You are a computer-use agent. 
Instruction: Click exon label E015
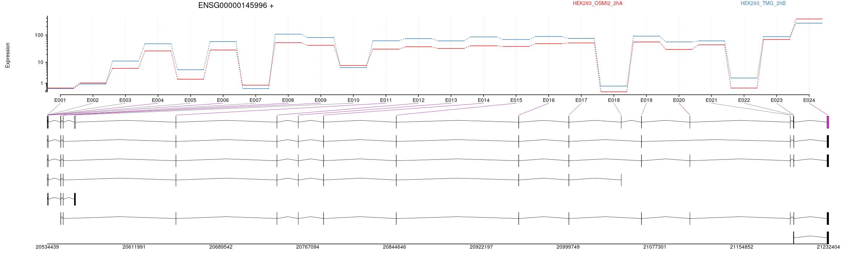(x=516, y=100)
